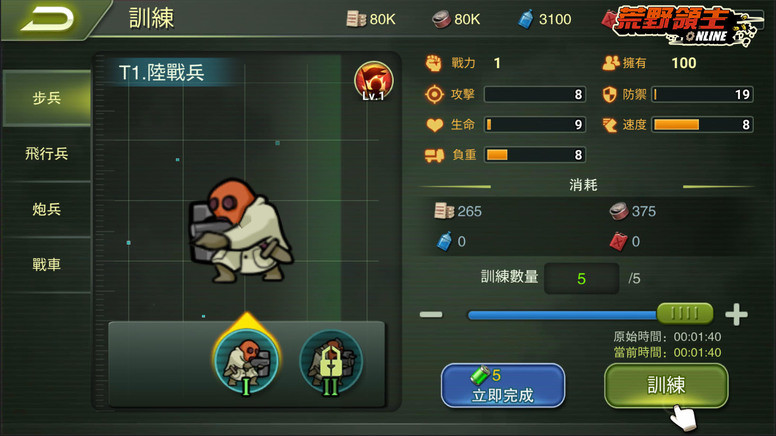The height and width of the screenshot is (436, 776).
Task: Select the T1 soldier unit icon
Action: (246, 362)
